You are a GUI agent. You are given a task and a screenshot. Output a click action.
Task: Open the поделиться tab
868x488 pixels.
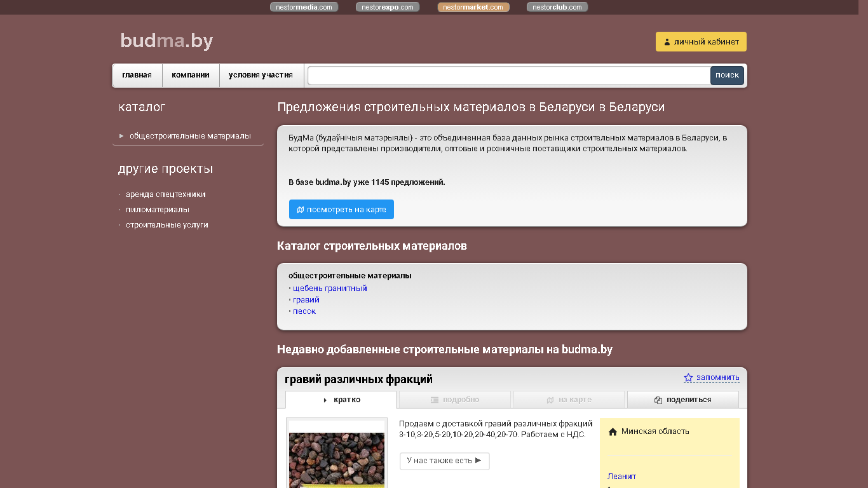coord(683,400)
